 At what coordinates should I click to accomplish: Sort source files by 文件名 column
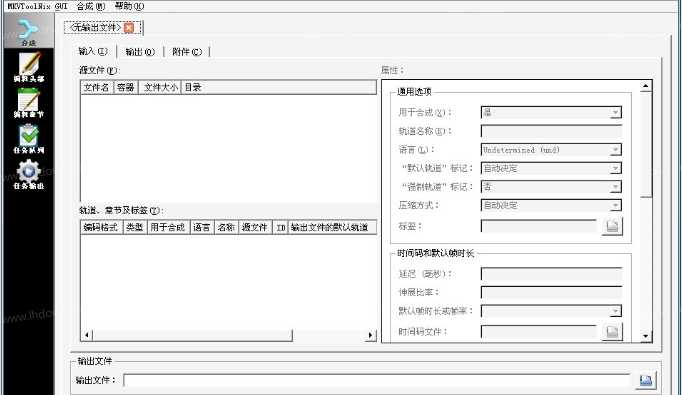coord(97,87)
